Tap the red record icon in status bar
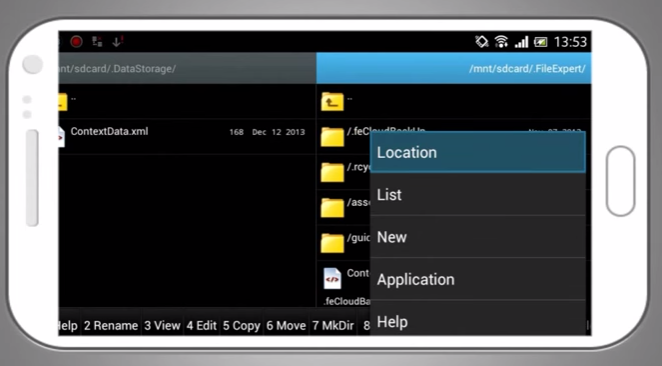The width and height of the screenshot is (662, 366). [x=76, y=41]
